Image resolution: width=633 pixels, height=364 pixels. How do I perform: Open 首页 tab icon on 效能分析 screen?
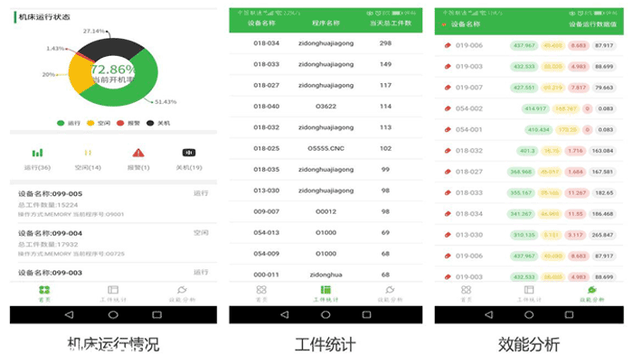(x=467, y=290)
